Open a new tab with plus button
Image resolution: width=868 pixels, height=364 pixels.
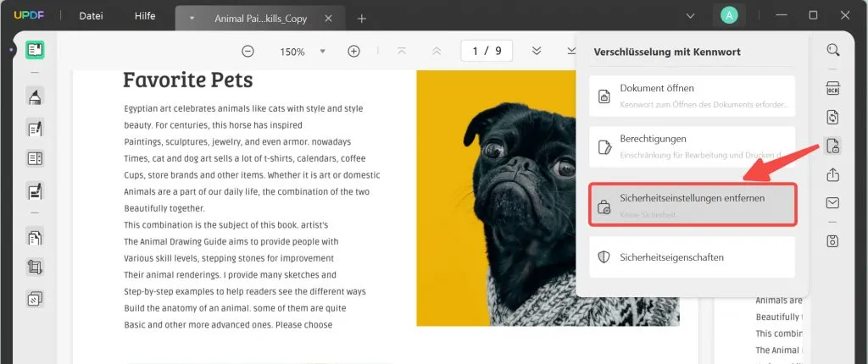click(x=361, y=19)
